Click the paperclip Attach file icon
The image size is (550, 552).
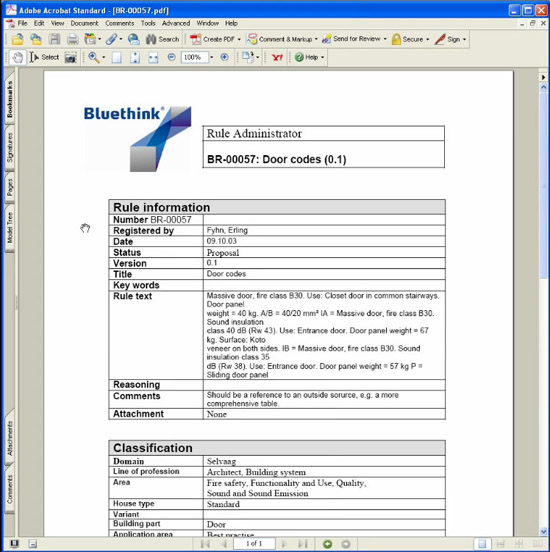pos(112,39)
